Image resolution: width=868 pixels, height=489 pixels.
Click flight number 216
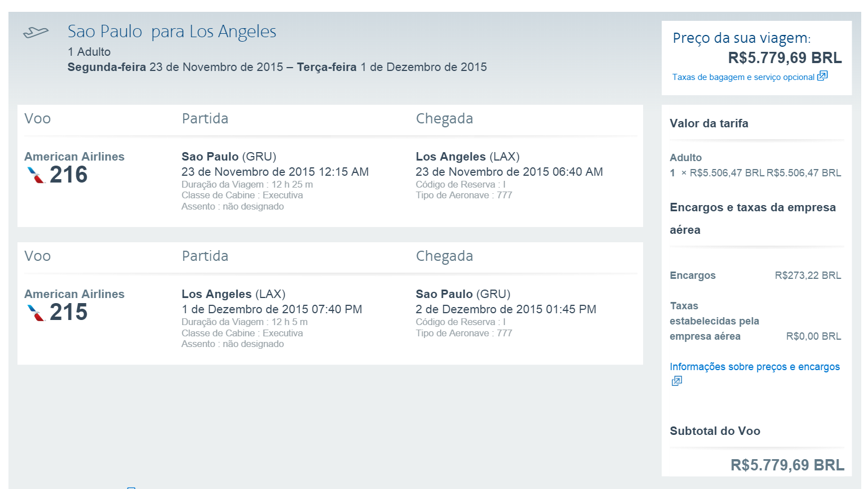pos(69,175)
